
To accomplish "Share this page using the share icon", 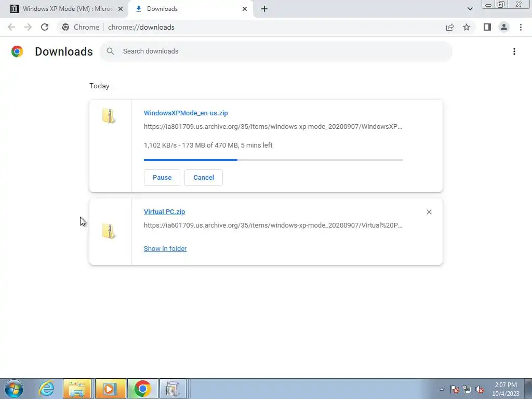I will point(450,27).
